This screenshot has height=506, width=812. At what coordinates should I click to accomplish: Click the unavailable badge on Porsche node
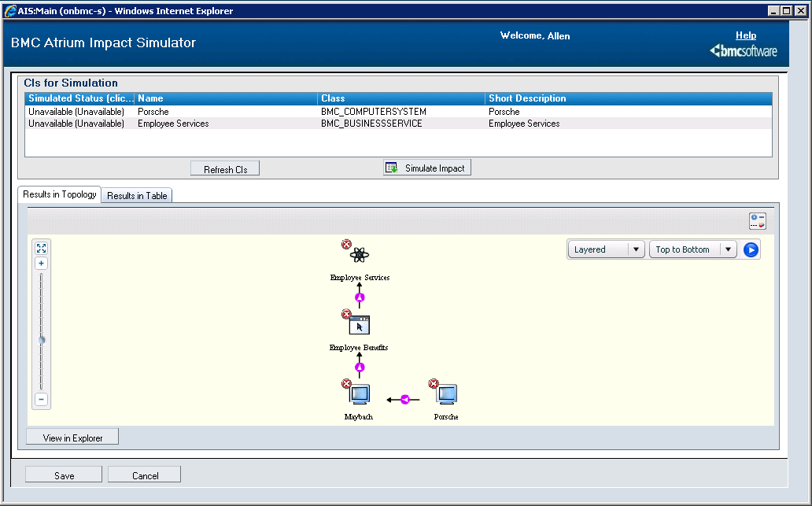click(x=434, y=384)
